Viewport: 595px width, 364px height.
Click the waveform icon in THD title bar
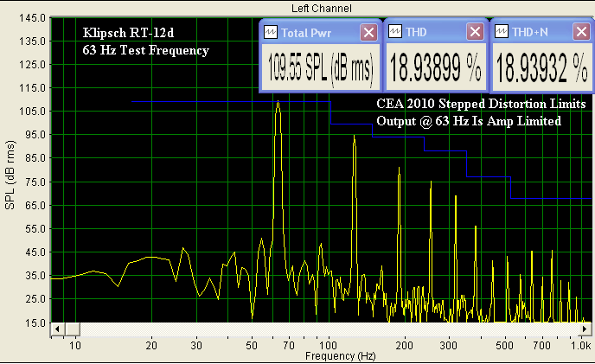pos(395,31)
